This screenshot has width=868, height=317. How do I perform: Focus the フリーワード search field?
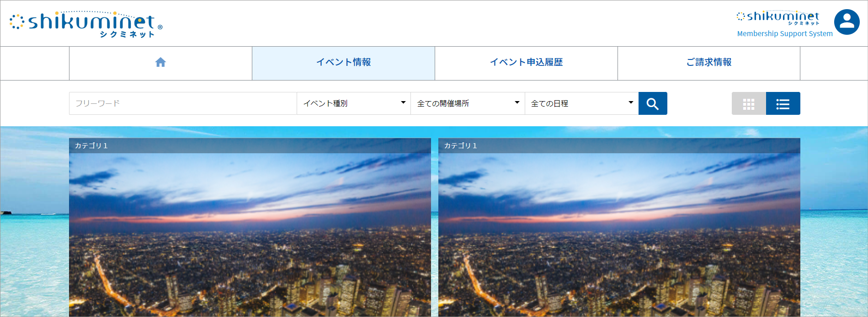point(183,103)
